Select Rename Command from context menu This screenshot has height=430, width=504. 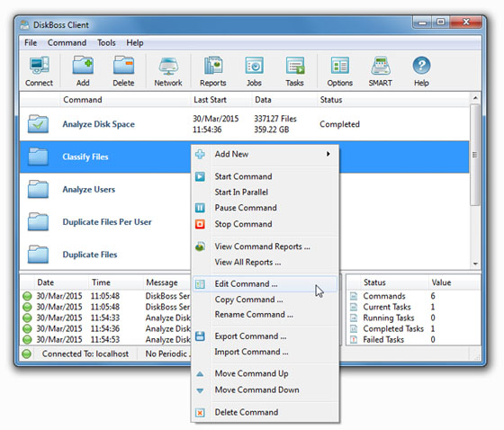[265, 315]
